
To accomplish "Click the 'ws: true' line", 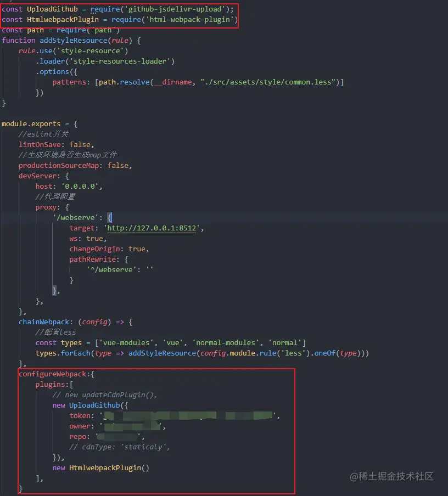I will click(x=88, y=239).
